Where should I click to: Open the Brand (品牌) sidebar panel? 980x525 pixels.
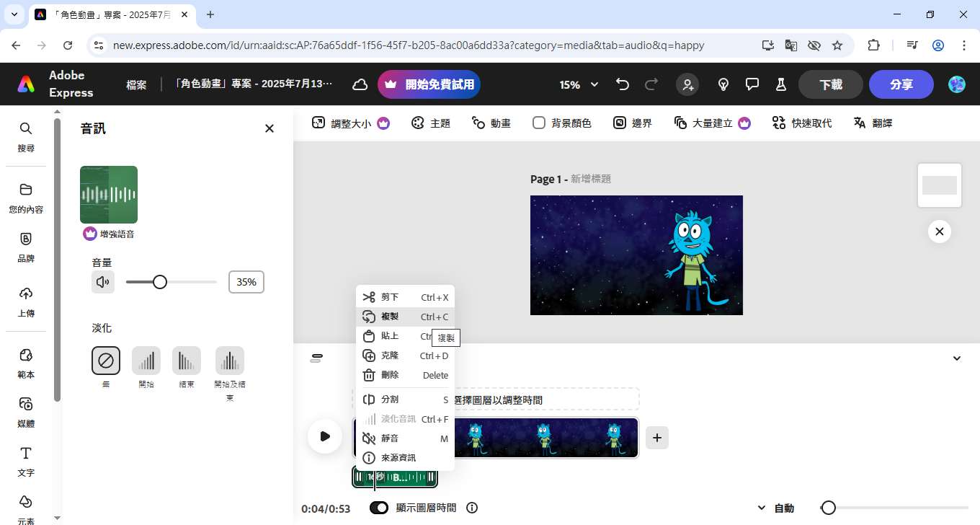pyautogui.click(x=26, y=247)
